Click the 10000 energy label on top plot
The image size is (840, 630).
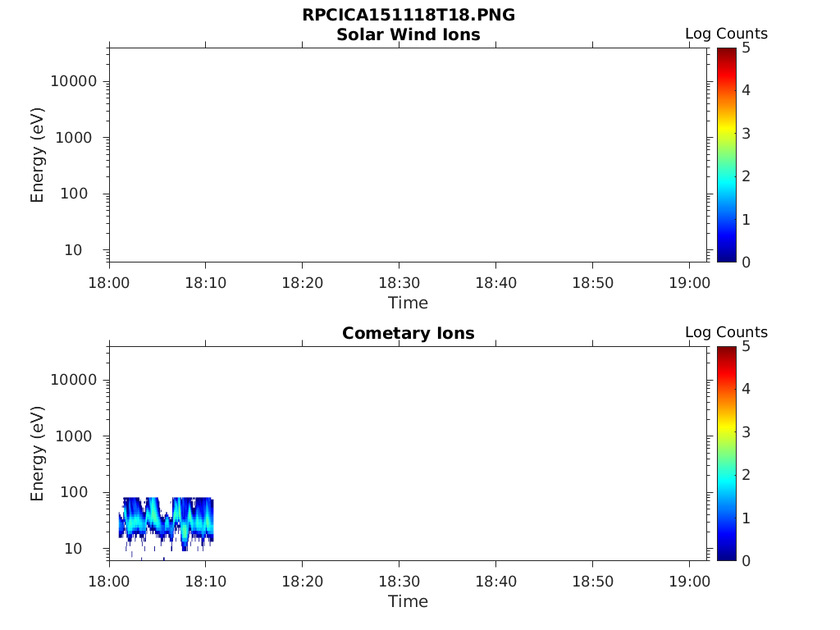(x=73, y=81)
